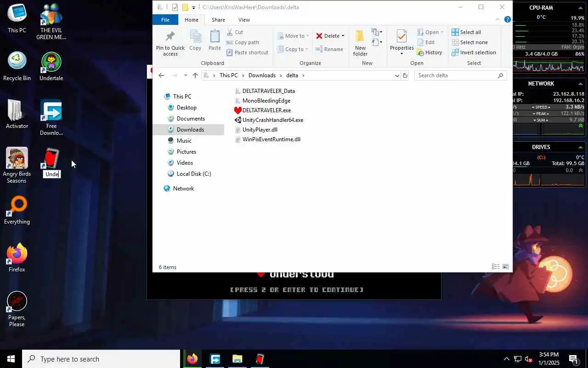Viewport: 588px width, 368px height.
Task: Switch to Details view layout icon
Action: pyautogui.click(x=496, y=267)
